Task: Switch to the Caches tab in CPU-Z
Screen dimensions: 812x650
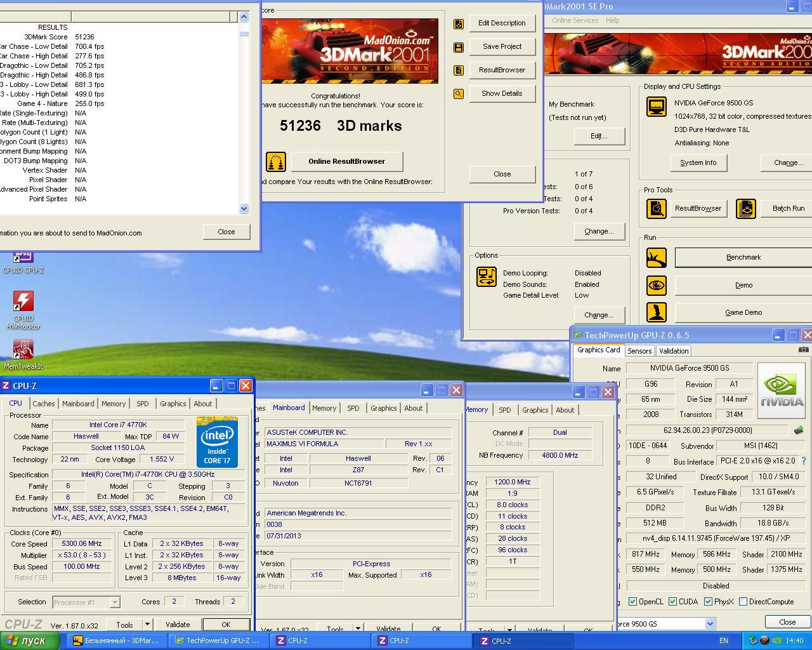Action: point(44,404)
